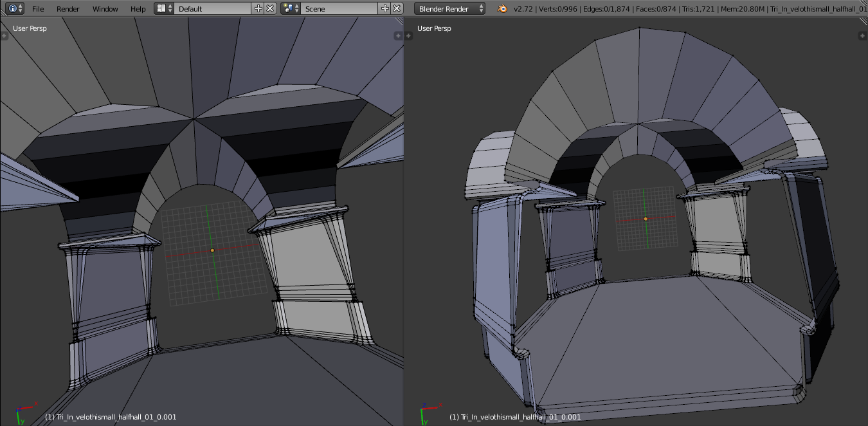868x426 pixels.
Task: Delete the Default screen layout
Action: coord(271,8)
